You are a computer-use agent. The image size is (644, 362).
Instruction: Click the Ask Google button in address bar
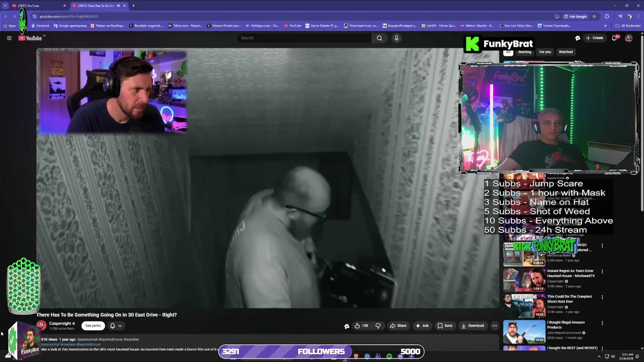[x=575, y=16]
